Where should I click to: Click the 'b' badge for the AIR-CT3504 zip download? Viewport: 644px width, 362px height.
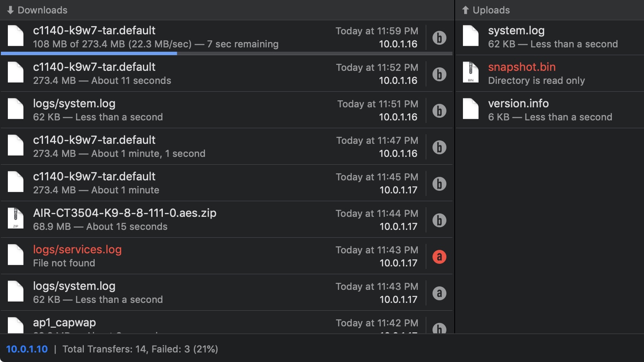(439, 220)
